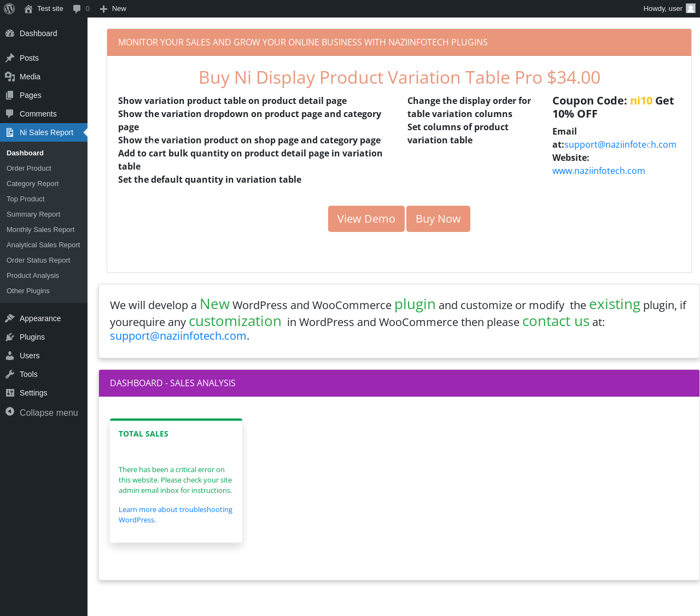The width and height of the screenshot is (700, 616).
Task: Click the Plugins plug icon
Action: coord(10,337)
